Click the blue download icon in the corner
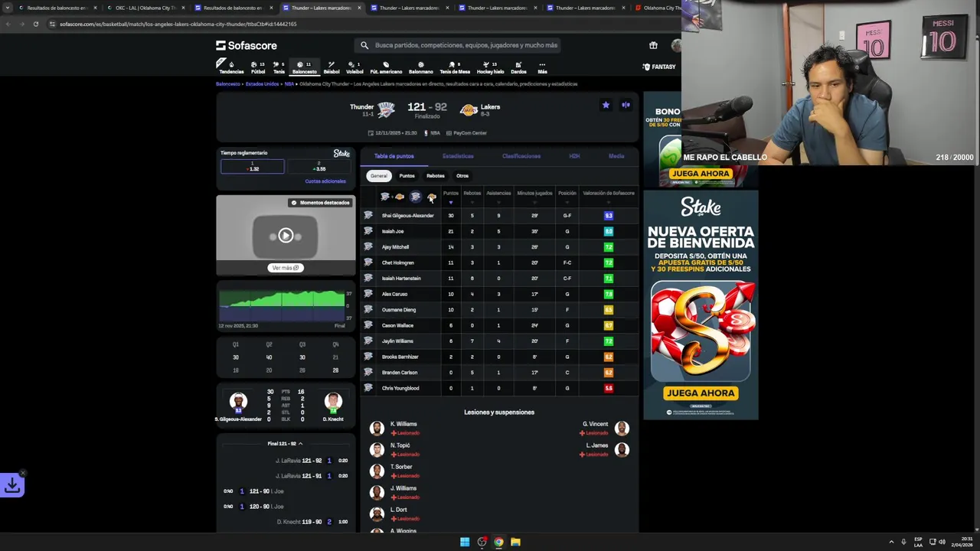 tap(12, 484)
